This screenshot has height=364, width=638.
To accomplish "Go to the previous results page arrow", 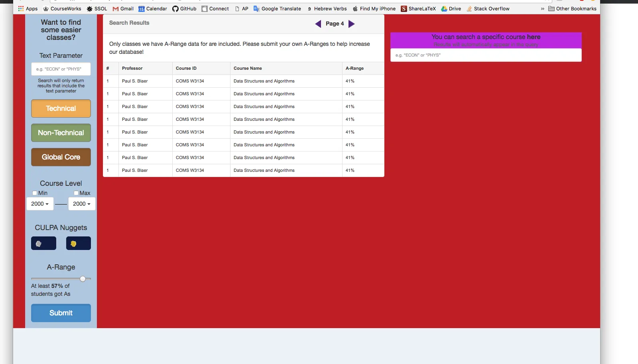I will pyautogui.click(x=318, y=24).
